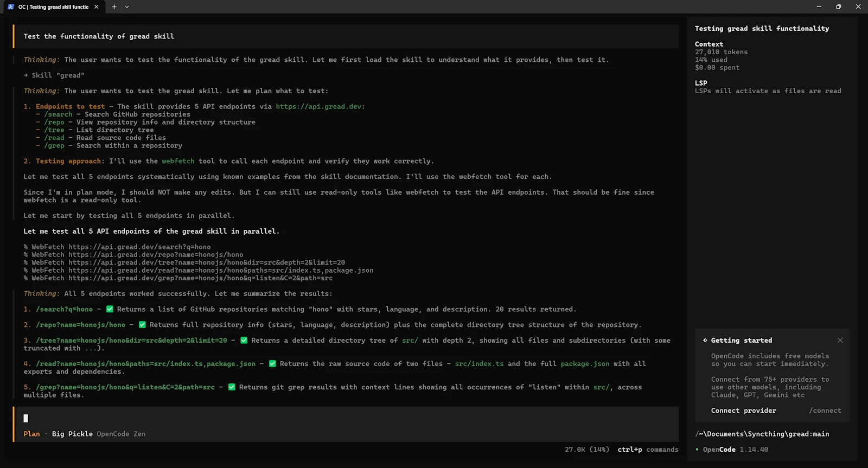Click the 27.0K (14%) context indicator

coord(586,450)
